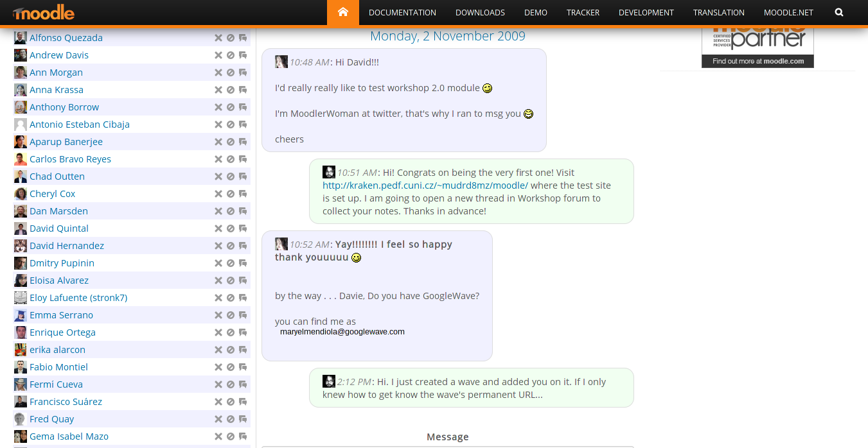Viewport: 868px width, 448px height.
Task: View message history with Enrique Ortega
Action: 243,332
